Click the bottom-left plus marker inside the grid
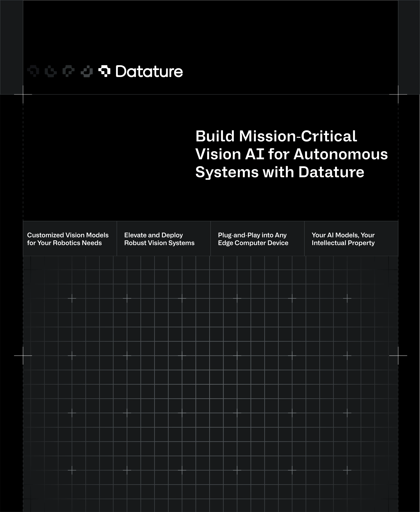The height and width of the screenshot is (512, 420). click(x=72, y=470)
